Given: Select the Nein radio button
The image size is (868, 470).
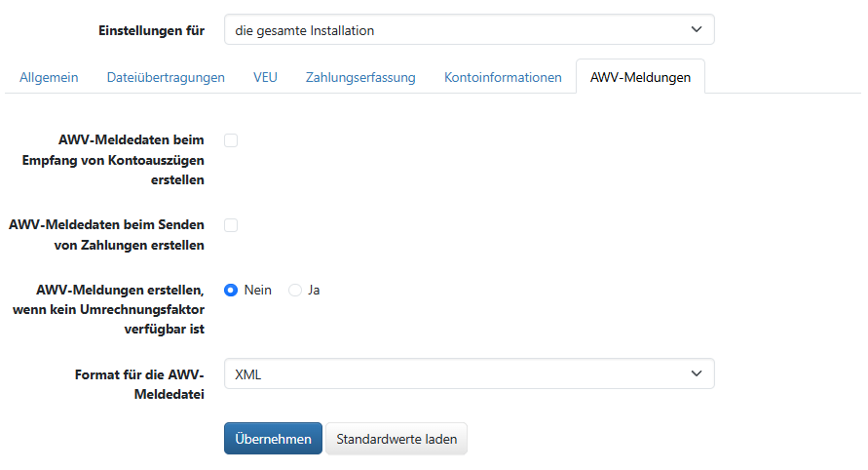Looking at the screenshot, I should (x=231, y=290).
